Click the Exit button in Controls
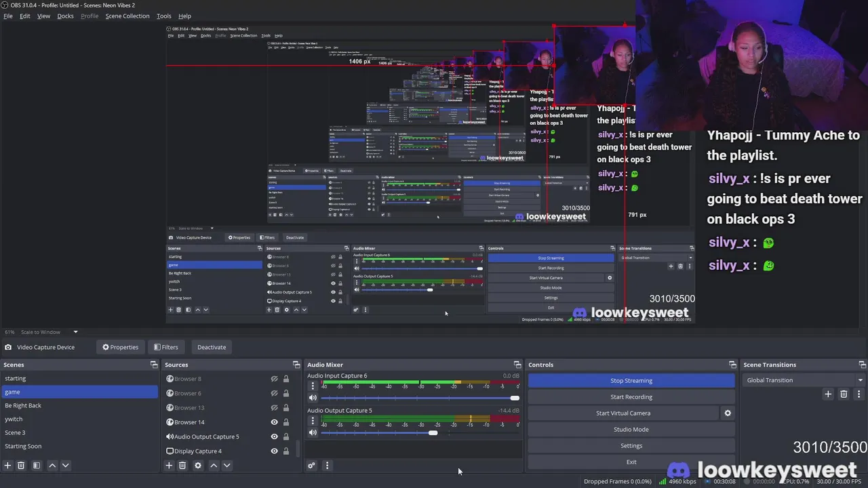 click(631, 462)
